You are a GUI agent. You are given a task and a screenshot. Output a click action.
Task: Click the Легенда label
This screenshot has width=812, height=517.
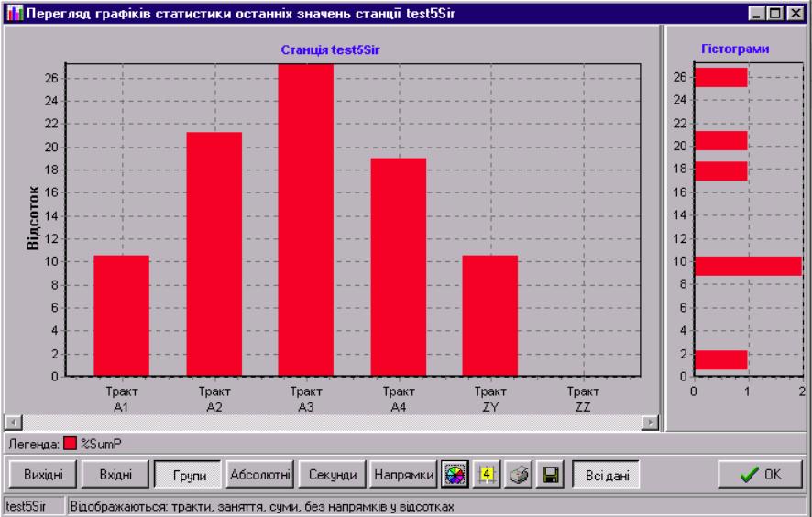tap(34, 444)
